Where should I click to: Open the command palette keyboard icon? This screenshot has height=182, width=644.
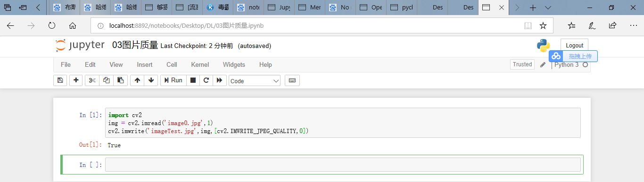click(x=292, y=80)
